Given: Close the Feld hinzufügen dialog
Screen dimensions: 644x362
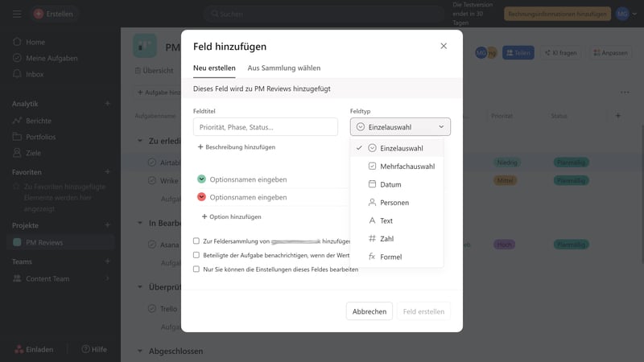Looking at the screenshot, I should pos(444,46).
